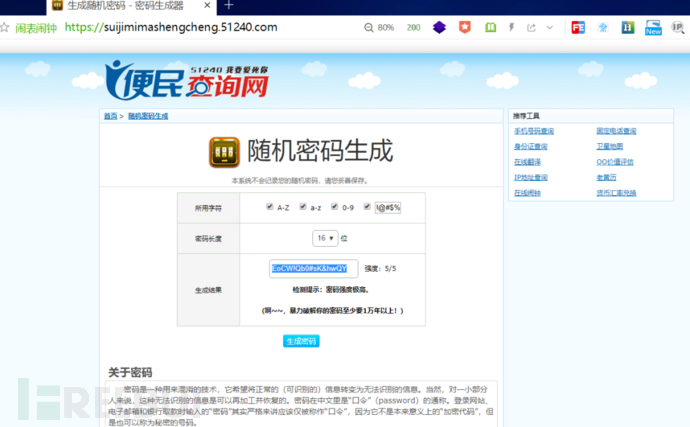Click the 生成密码 generate button
This screenshot has width=690, height=427.
click(301, 341)
